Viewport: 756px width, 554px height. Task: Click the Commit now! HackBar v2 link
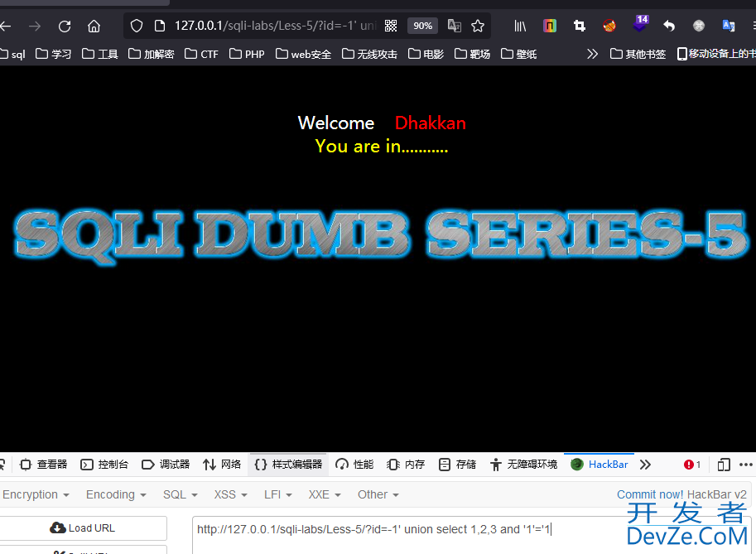tap(681, 494)
